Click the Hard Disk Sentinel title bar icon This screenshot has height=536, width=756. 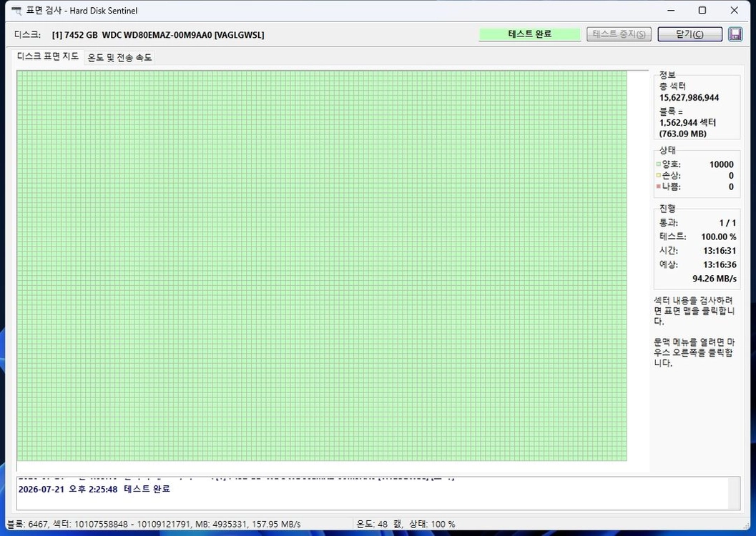click(x=16, y=11)
